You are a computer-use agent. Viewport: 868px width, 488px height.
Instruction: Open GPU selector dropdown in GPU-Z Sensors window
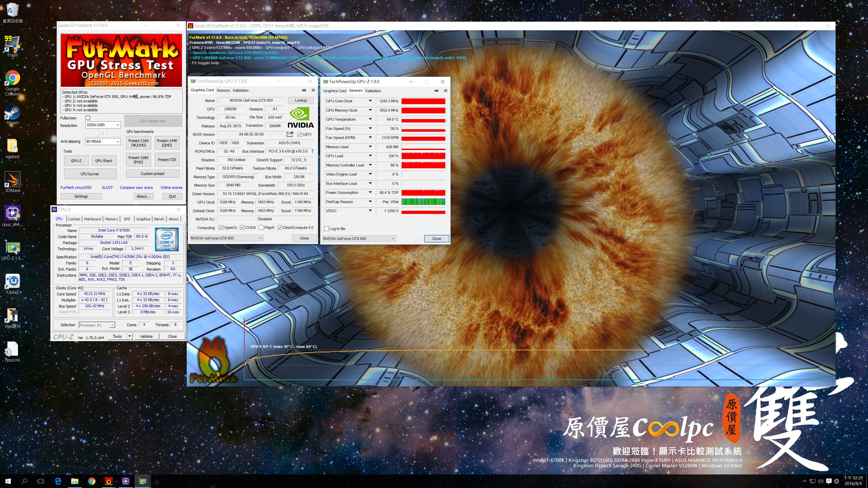(x=359, y=238)
